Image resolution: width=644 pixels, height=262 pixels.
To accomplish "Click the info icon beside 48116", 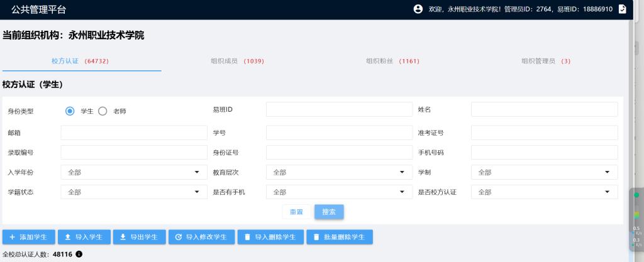I will [x=79, y=254].
